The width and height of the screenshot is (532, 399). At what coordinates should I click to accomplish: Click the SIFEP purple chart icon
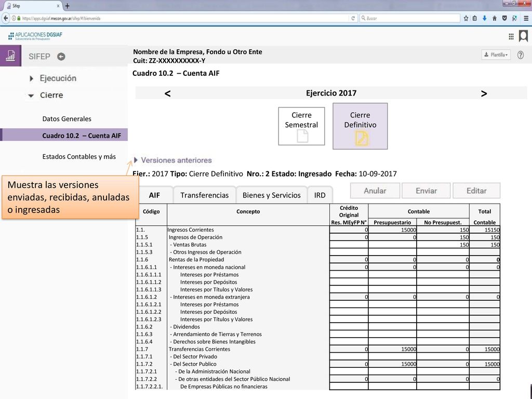coord(10,56)
